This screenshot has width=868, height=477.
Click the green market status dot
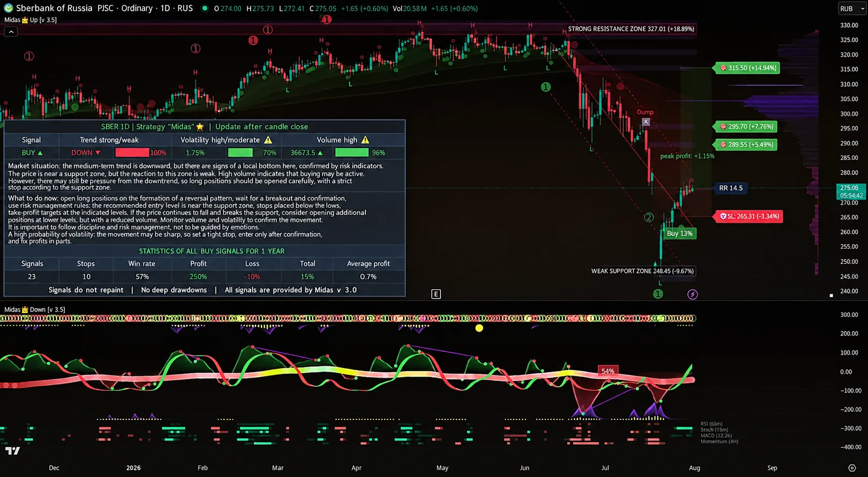205,8
